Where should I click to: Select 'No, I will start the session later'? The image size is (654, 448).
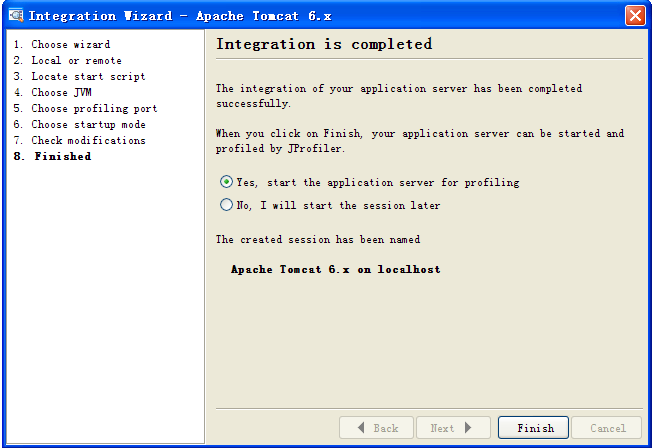pos(227,205)
